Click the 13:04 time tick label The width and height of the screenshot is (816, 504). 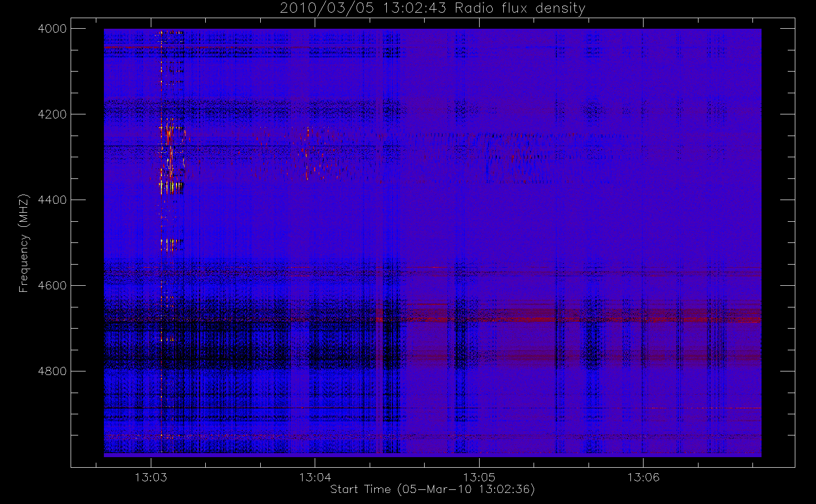(x=315, y=477)
